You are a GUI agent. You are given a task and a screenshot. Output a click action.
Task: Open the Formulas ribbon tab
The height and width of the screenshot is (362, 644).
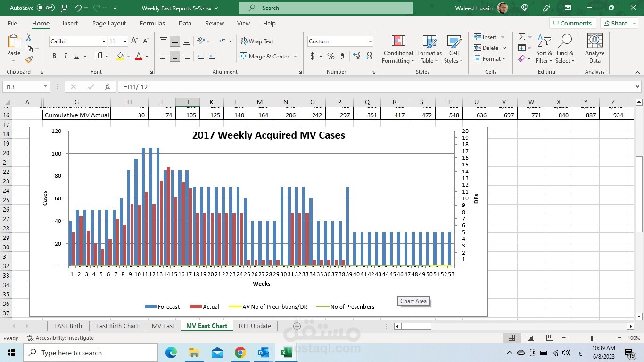click(x=152, y=23)
